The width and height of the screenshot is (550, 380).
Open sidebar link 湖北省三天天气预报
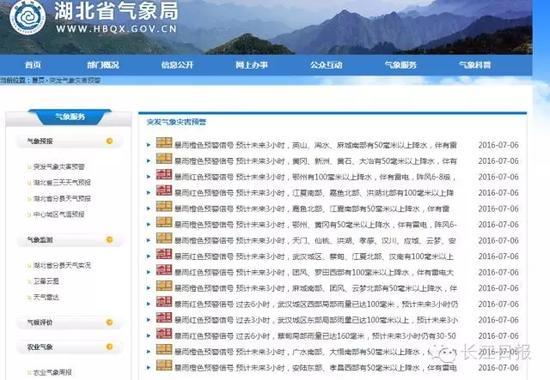[62, 182]
